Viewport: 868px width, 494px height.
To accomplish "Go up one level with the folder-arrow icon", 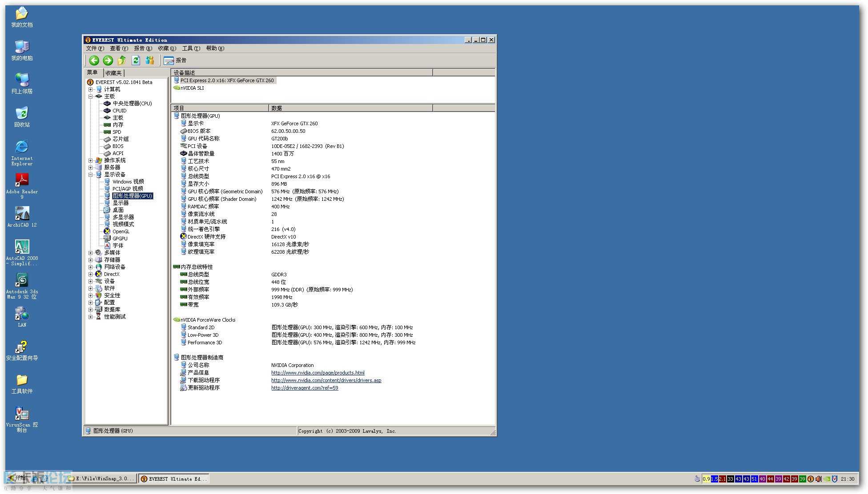I will click(x=122, y=60).
